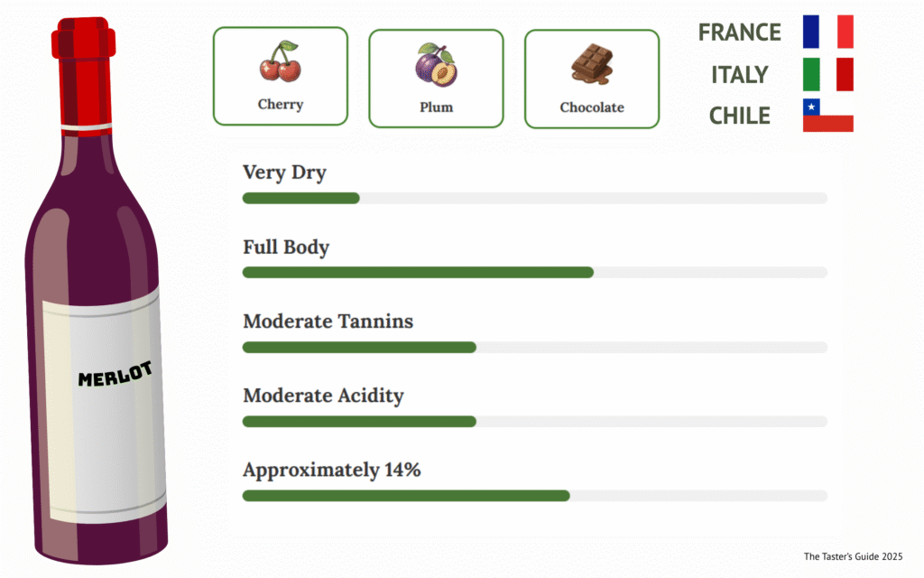Select the Plum flavor card label
The image size is (924, 578).
436,107
